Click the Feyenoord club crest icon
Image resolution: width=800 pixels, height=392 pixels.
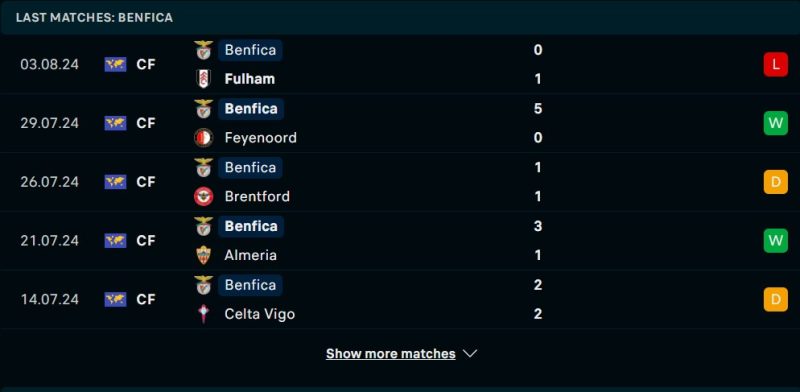coord(204,138)
